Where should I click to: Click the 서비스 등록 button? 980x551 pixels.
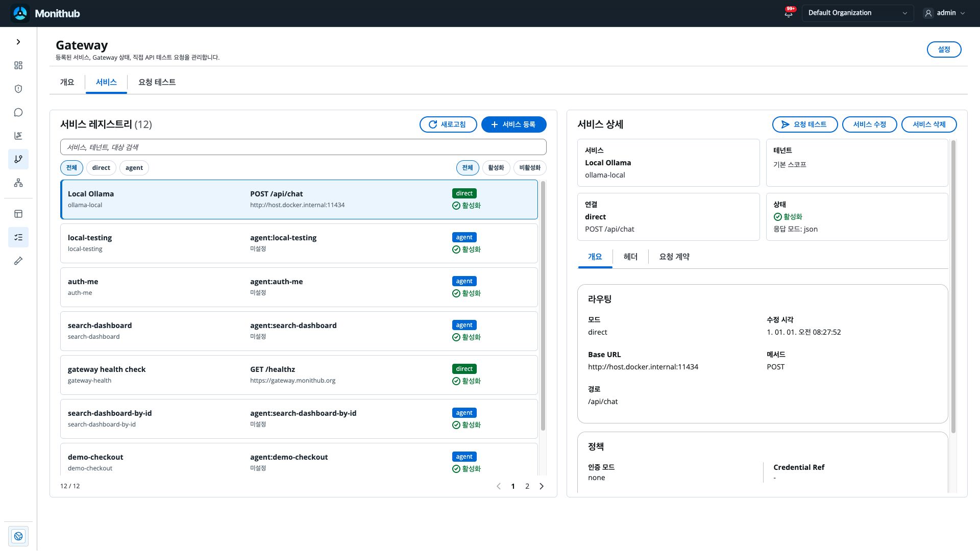point(513,124)
